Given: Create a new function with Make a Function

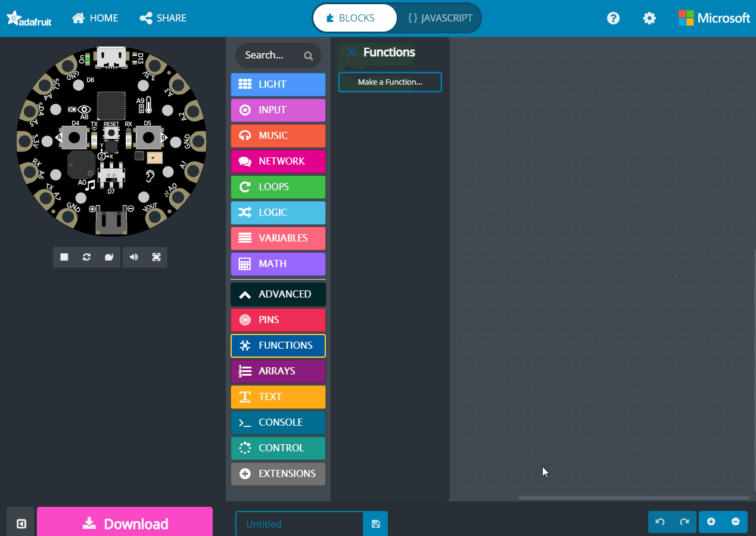Looking at the screenshot, I should coord(390,82).
